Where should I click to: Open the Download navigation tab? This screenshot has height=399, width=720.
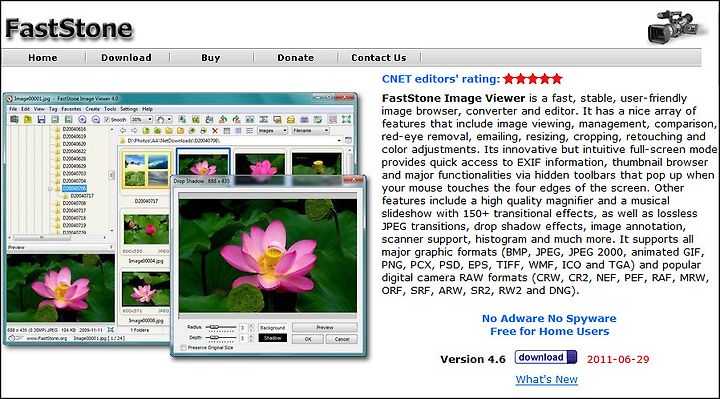pyautogui.click(x=126, y=58)
